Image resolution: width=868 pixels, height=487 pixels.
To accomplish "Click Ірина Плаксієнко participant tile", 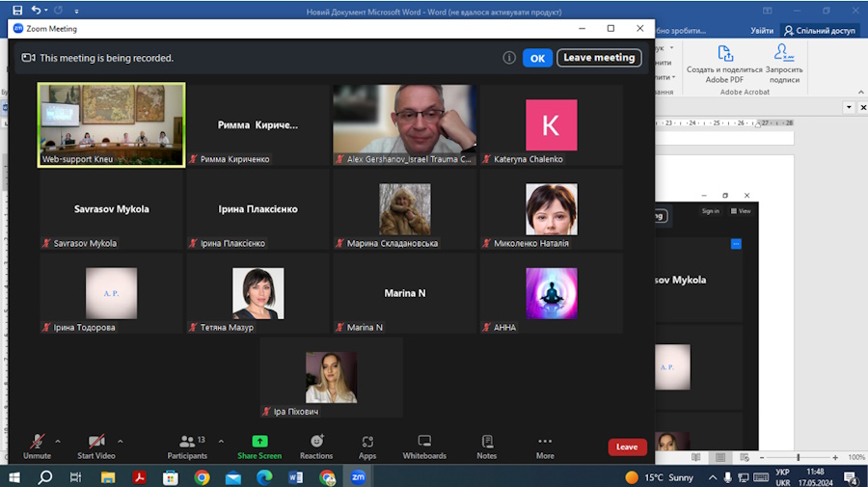I will pos(258,209).
